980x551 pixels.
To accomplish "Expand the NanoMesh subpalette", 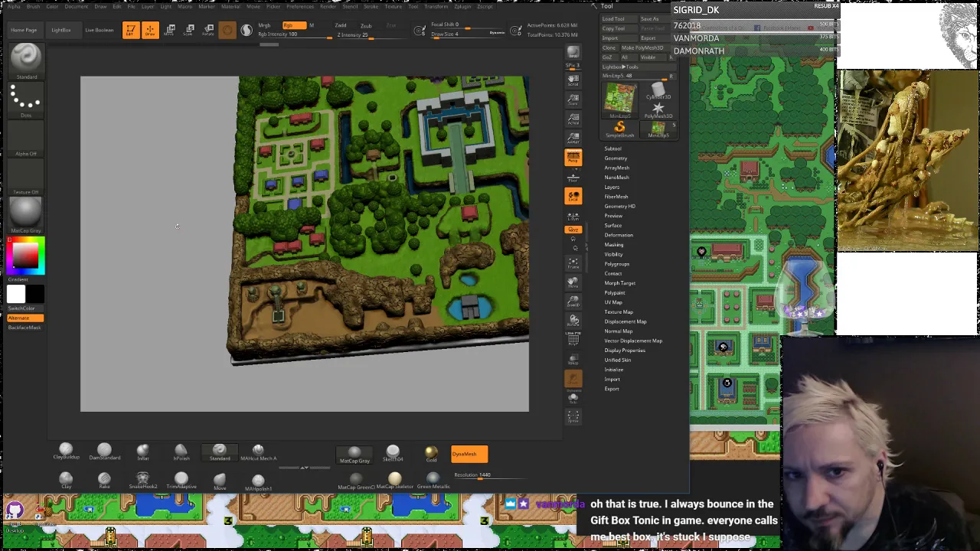I will coord(616,178).
